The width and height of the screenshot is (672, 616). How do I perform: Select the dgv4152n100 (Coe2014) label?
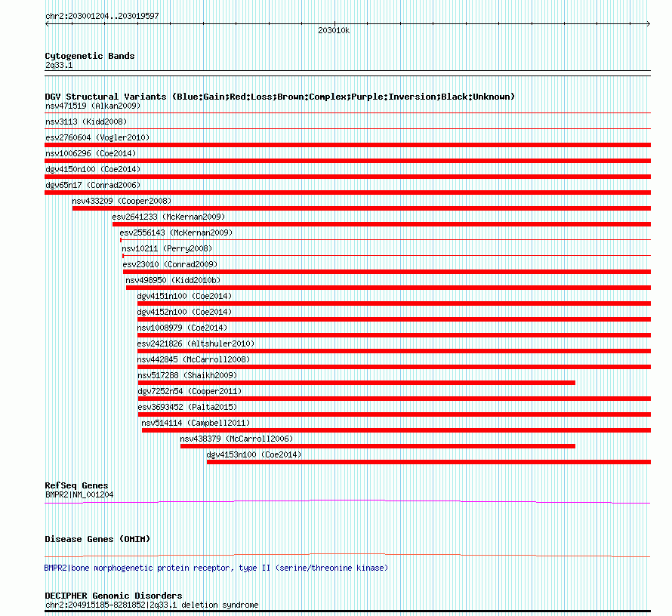184,312
